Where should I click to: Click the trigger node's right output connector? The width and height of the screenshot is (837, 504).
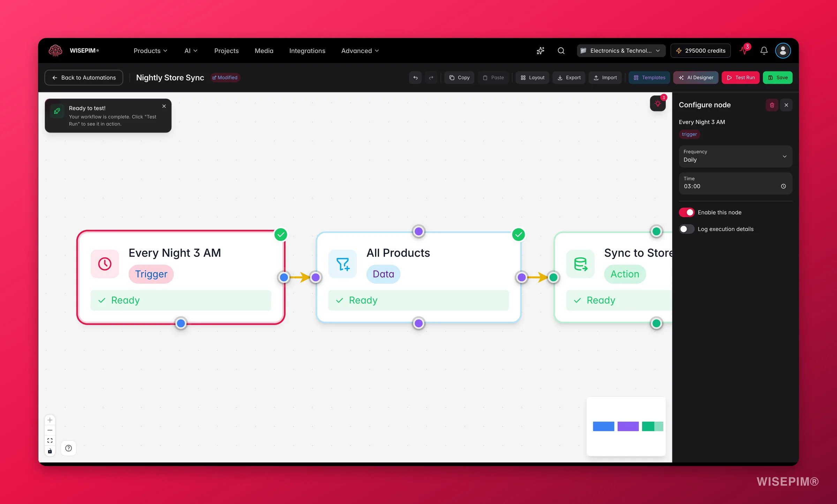(284, 277)
